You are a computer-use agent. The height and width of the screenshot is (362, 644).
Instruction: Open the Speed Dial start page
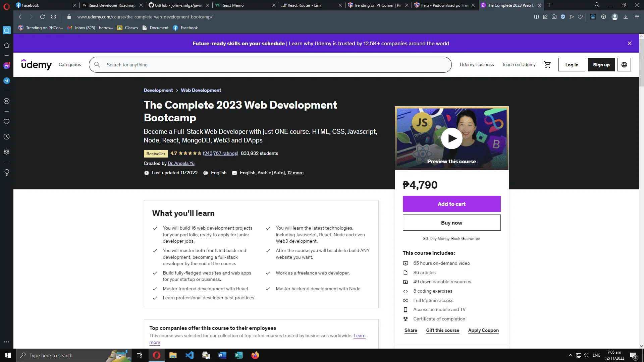pos(53,17)
